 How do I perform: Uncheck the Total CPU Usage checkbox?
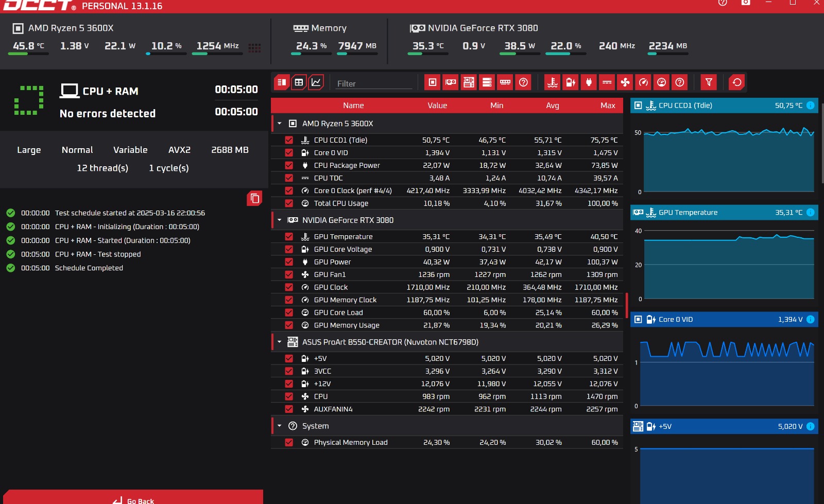(x=289, y=203)
